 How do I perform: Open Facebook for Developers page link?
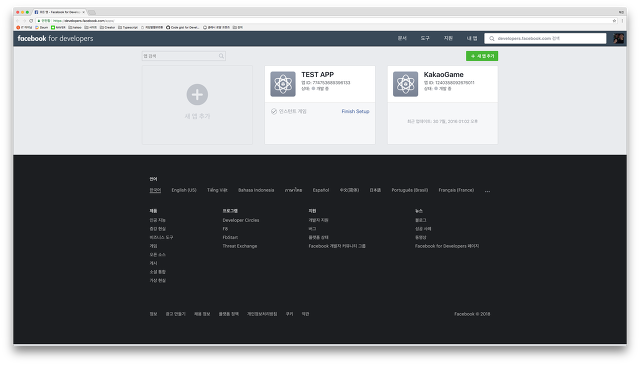pos(447,246)
